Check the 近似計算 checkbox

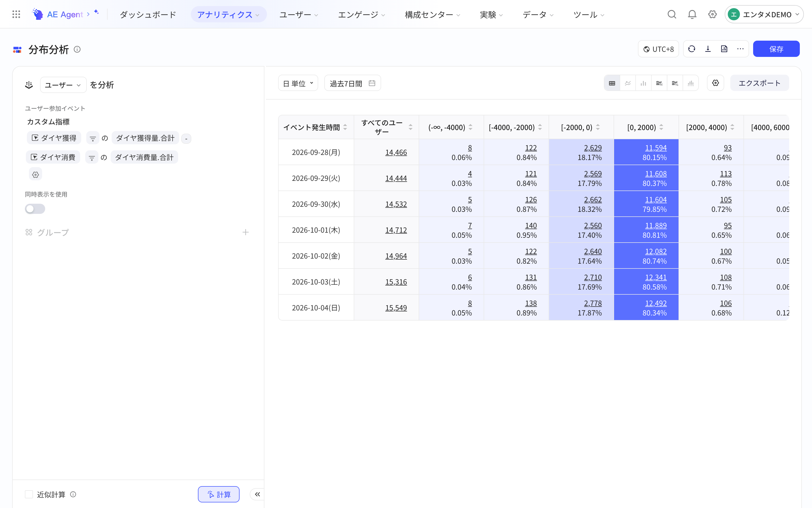29,494
